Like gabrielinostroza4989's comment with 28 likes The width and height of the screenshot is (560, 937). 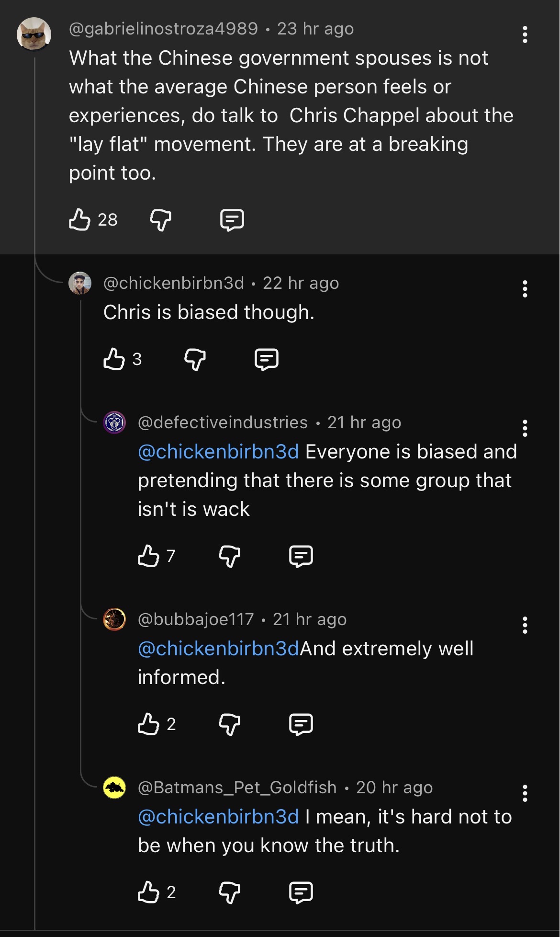(80, 220)
